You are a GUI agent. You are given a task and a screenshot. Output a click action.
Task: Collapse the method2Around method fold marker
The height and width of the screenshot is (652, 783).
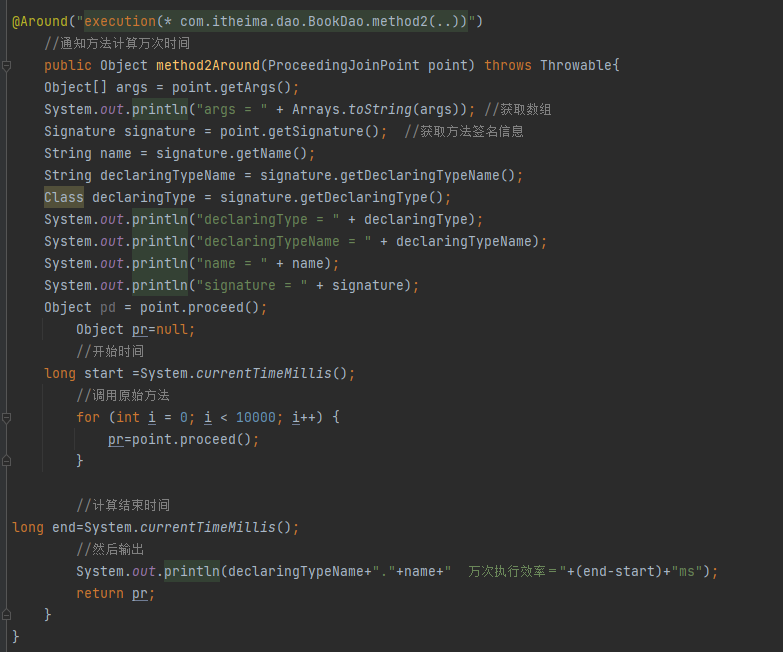pos(6,65)
